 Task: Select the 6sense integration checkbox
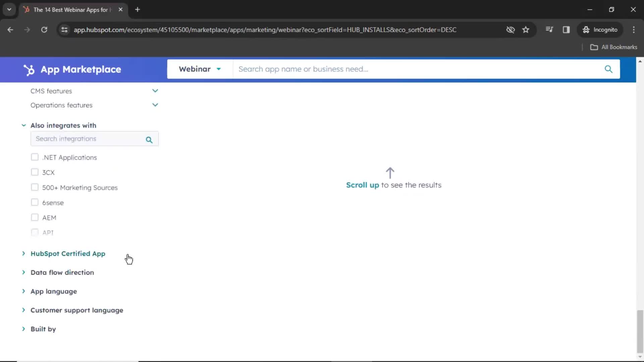click(35, 202)
